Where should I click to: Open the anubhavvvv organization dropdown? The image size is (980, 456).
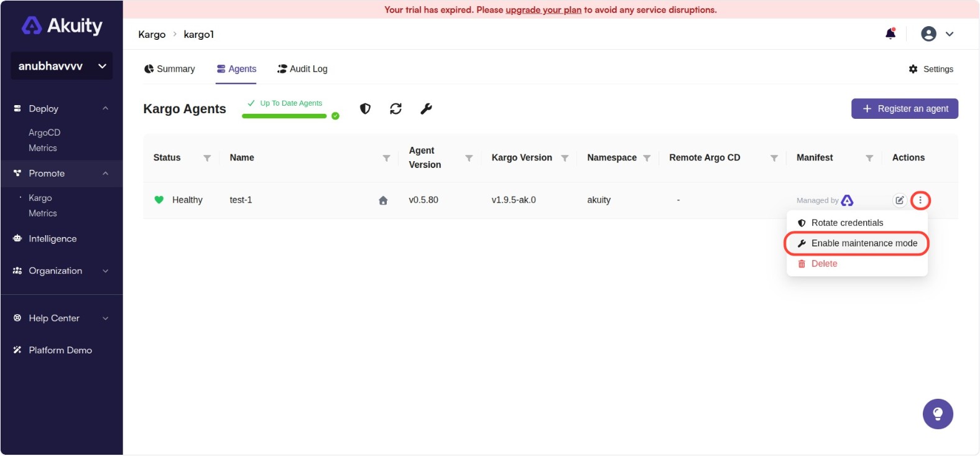(x=62, y=66)
